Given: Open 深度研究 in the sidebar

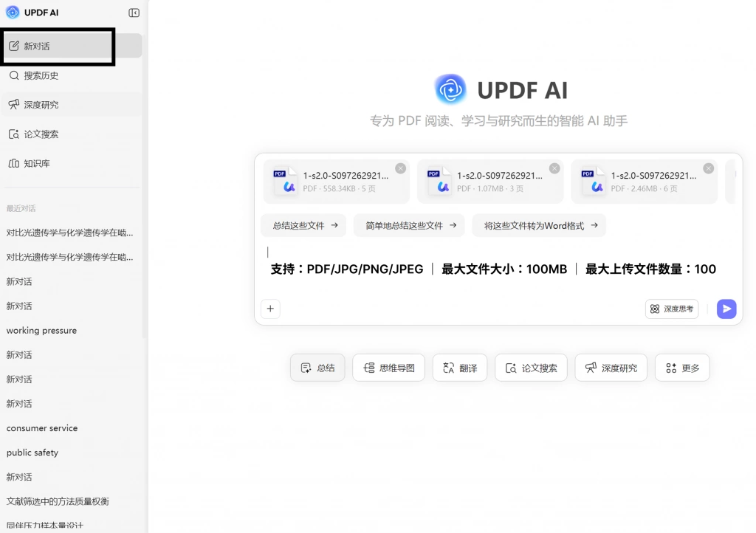Looking at the screenshot, I should point(72,105).
